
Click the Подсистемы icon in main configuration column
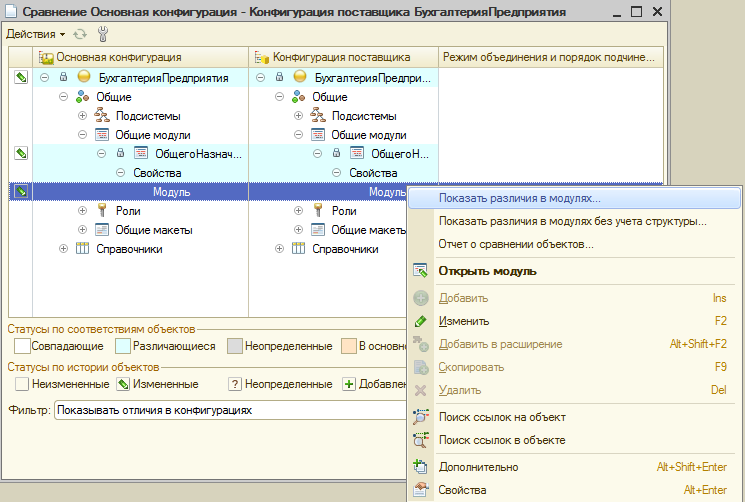tap(102, 115)
